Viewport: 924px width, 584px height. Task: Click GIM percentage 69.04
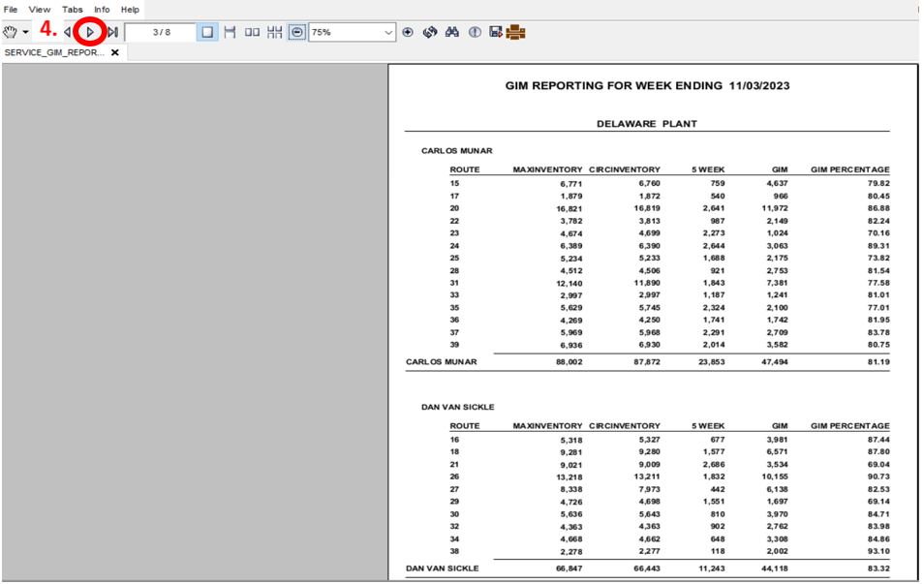pos(878,464)
